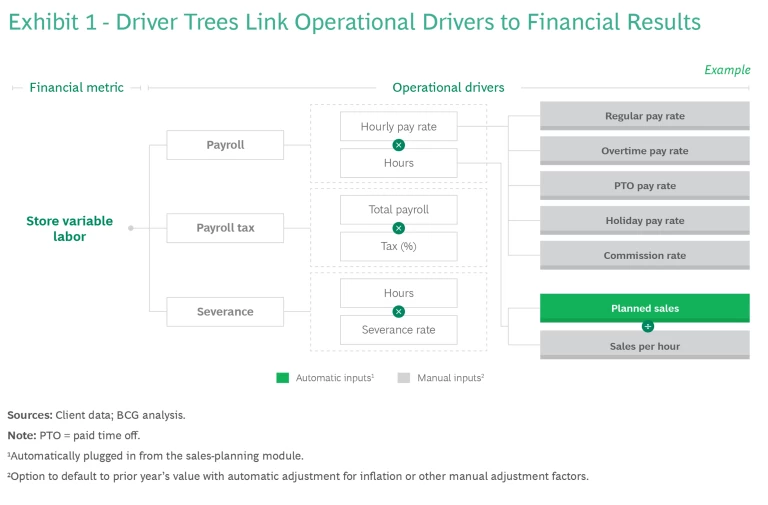Select the green Automatic inputs legend square
Image resolution: width=768 pixels, height=505 pixels.
(x=283, y=378)
